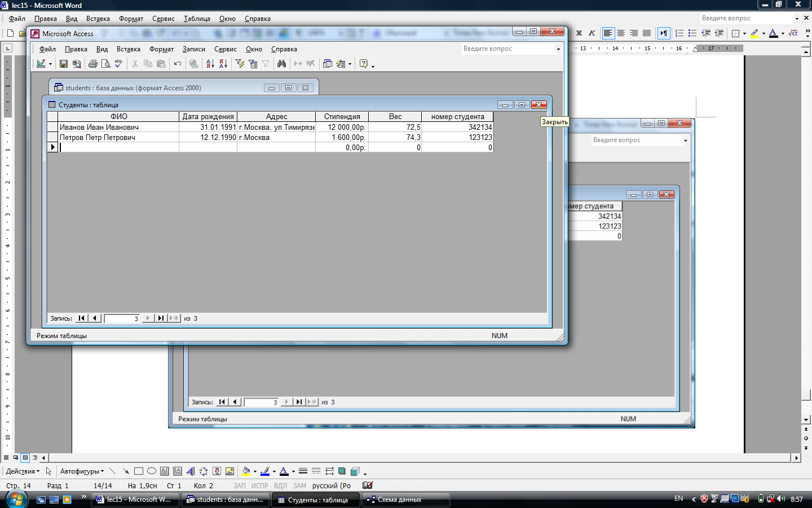The width and height of the screenshot is (812, 508).
Task: Toggle bold (Ж) formatting in Word
Action: [579, 33]
